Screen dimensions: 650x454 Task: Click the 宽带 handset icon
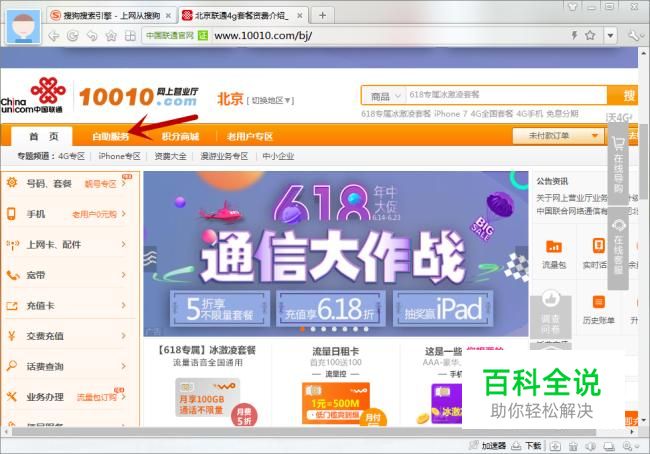(12, 275)
